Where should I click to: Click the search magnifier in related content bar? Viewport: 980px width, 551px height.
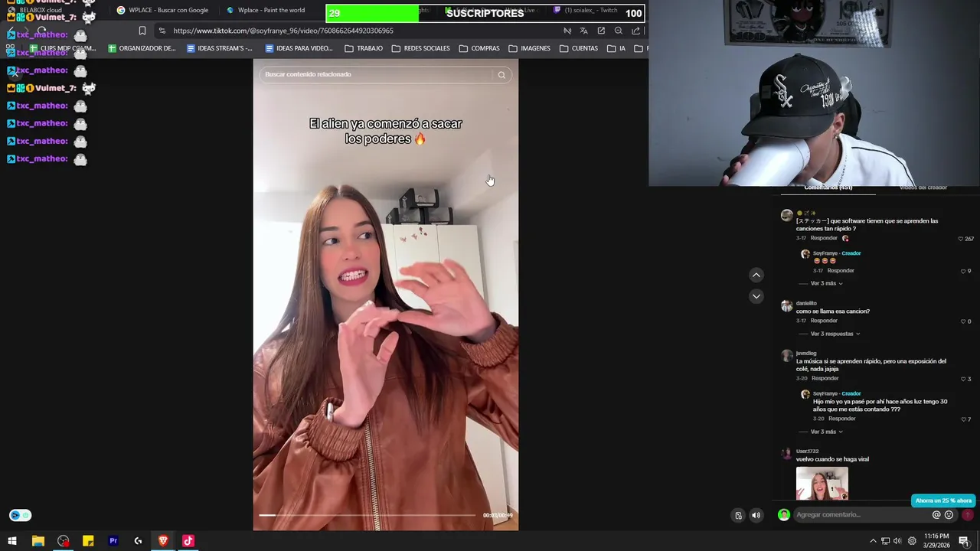coord(501,75)
